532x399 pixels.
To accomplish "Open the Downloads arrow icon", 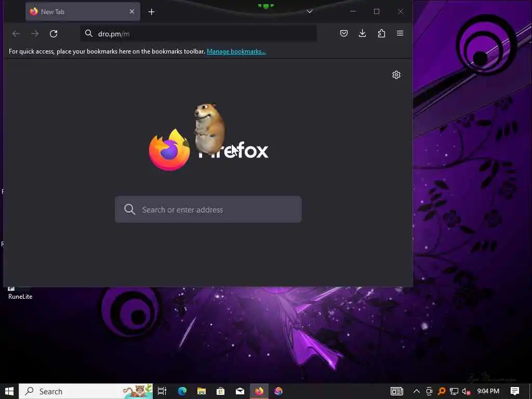I will click(362, 33).
